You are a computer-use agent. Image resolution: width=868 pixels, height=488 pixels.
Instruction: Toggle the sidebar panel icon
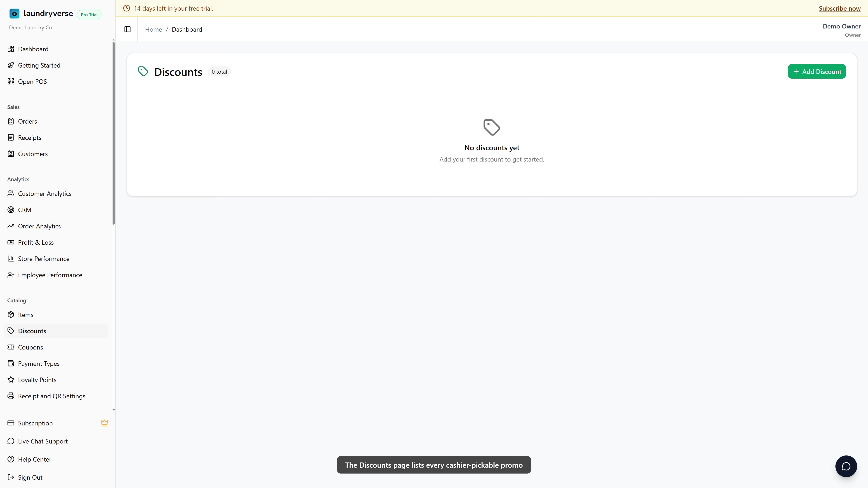[x=127, y=29]
